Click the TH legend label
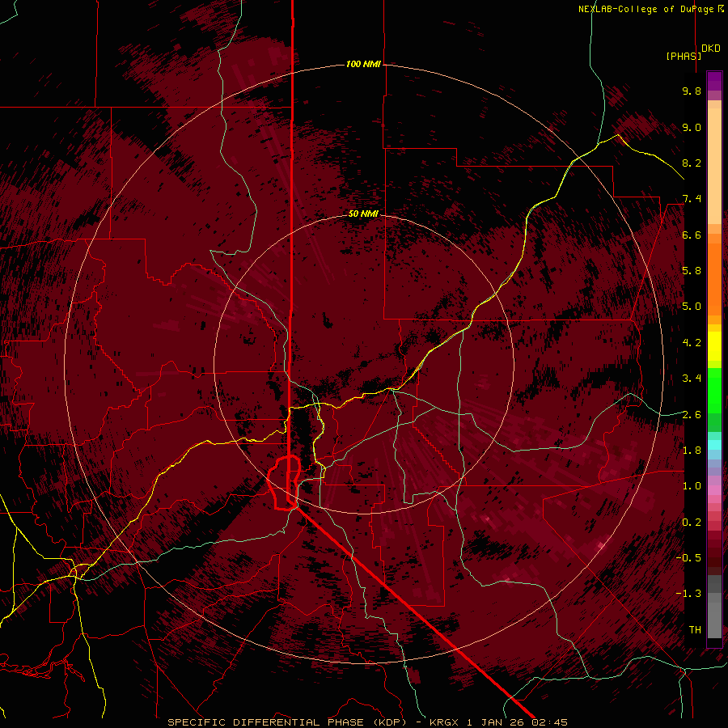Screen dimensions: 728x728 click(x=695, y=630)
